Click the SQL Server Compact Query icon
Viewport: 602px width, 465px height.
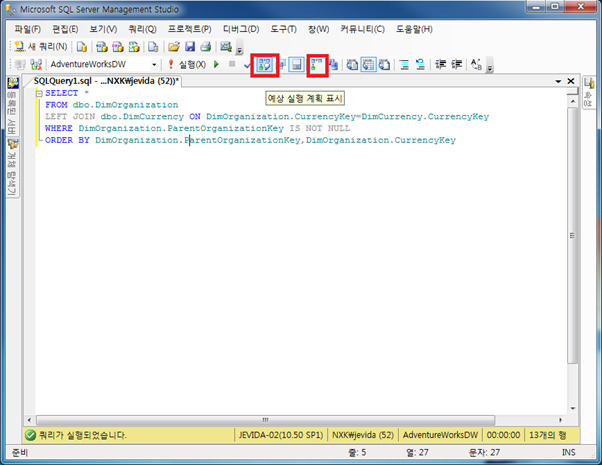[153, 47]
